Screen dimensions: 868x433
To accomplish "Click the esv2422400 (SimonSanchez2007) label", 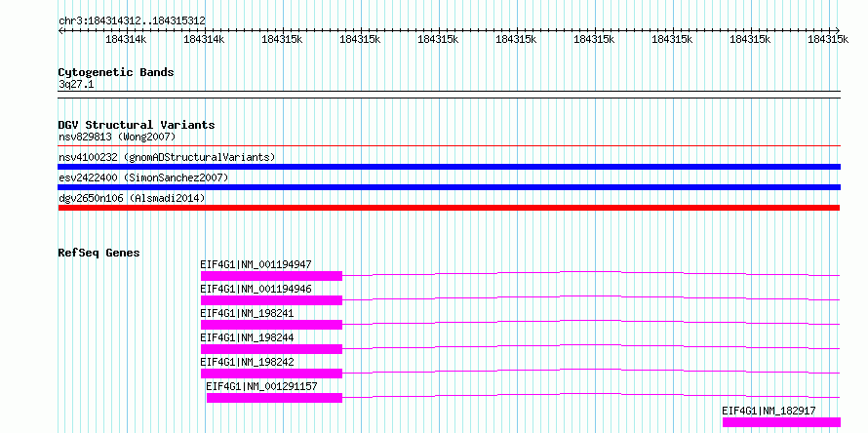I will coord(143,177).
